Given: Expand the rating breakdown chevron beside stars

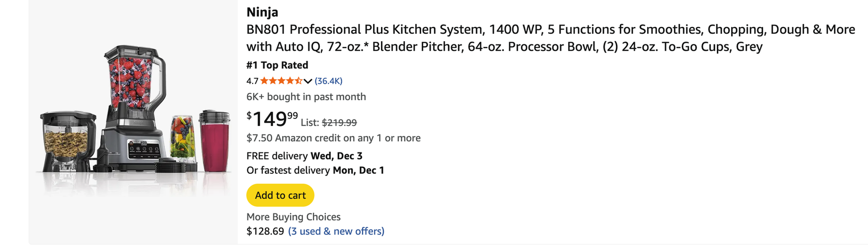Looking at the screenshot, I should click(308, 81).
